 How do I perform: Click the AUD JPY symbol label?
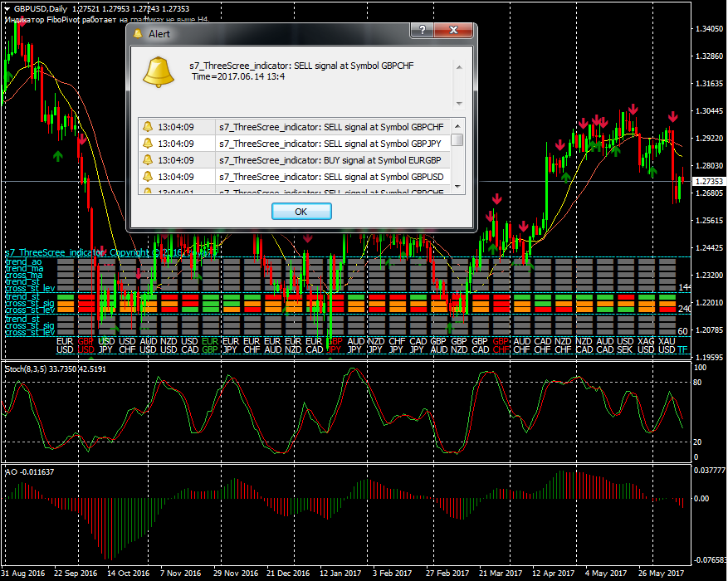point(355,345)
